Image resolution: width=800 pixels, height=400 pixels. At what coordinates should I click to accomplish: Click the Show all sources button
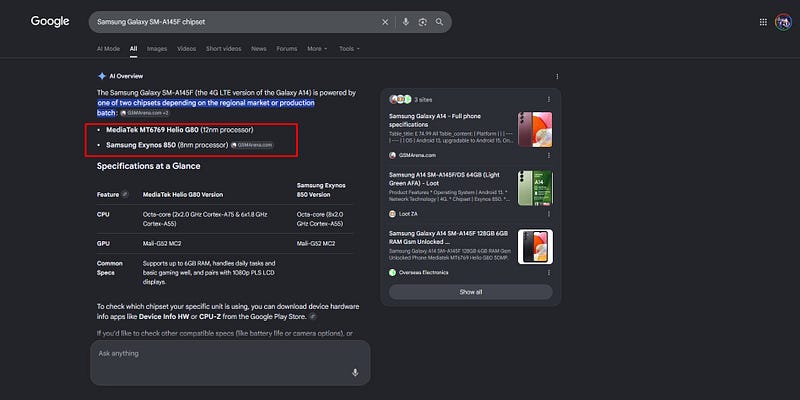pos(470,292)
